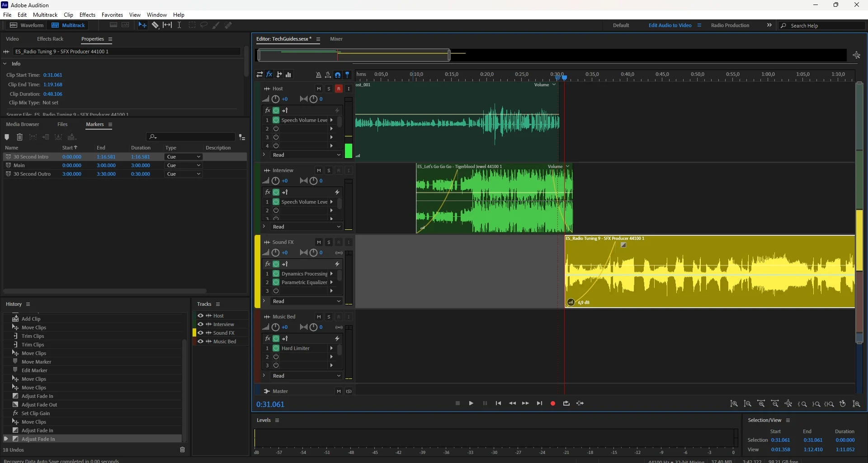Screen dimensions: 868x463
Task: Hide the Music Bed track eye icon
Action: click(200, 341)
